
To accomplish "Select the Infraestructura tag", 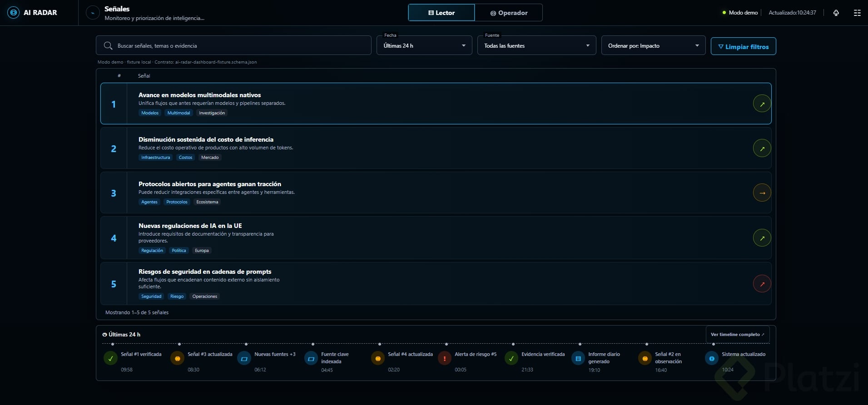I will 155,158.
